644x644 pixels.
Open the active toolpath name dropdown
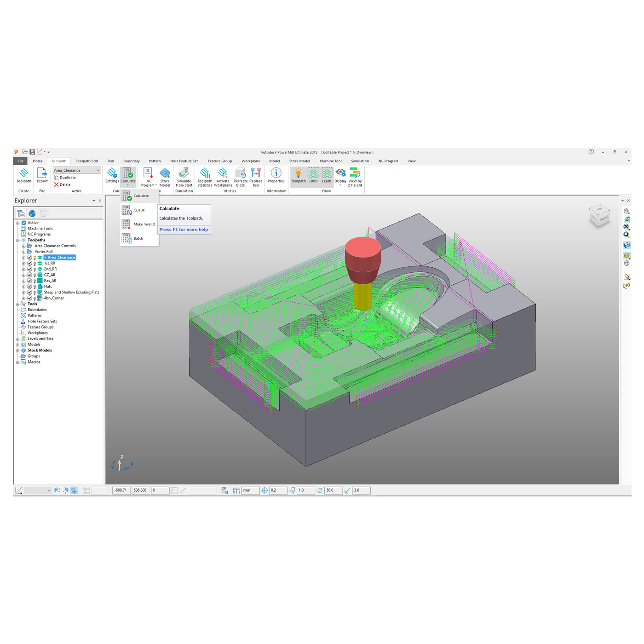98,170
